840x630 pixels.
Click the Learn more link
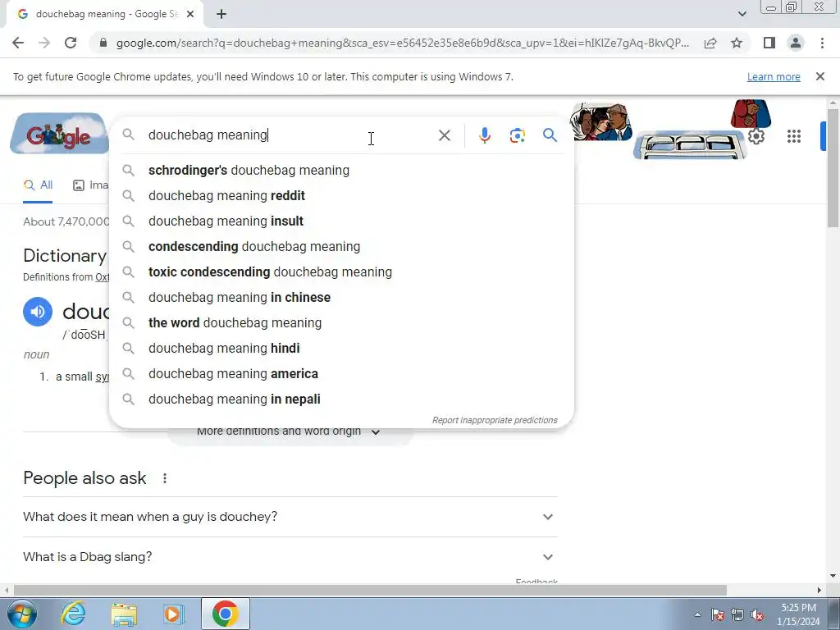pos(774,76)
